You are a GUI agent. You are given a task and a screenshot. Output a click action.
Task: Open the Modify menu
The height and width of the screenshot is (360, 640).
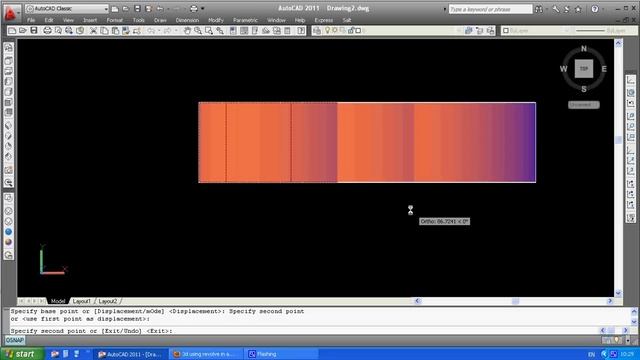point(216,20)
